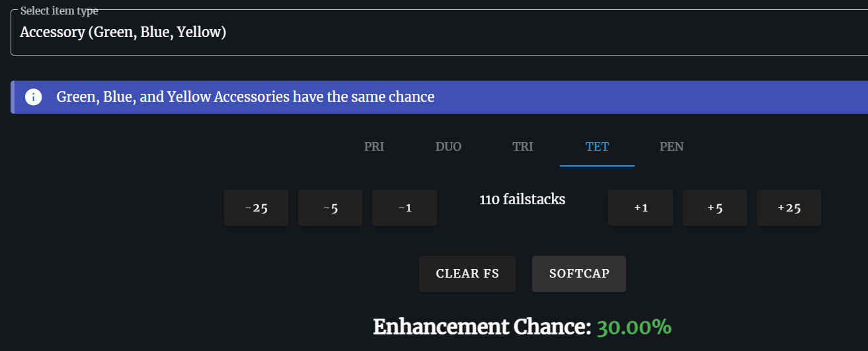This screenshot has width=868, height=351.
Task: Open the PEN tab
Action: (x=672, y=147)
